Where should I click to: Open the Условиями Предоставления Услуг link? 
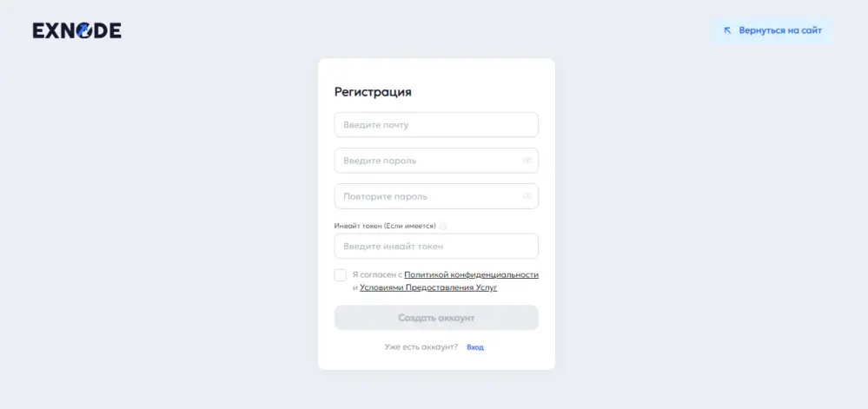(428, 287)
